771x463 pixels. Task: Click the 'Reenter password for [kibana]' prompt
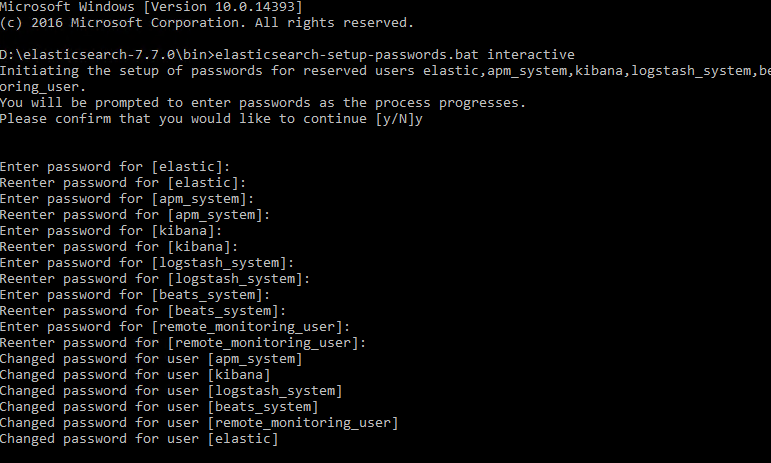[x=119, y=247]
